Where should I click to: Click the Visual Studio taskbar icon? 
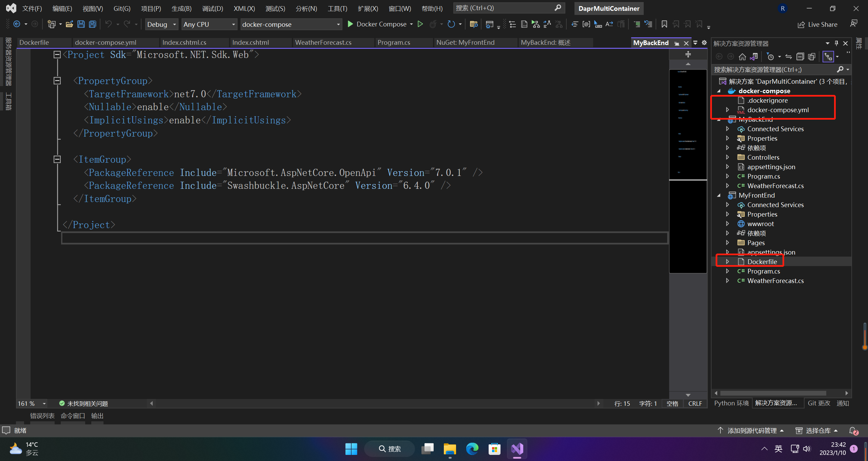click(x=517, y=449)
